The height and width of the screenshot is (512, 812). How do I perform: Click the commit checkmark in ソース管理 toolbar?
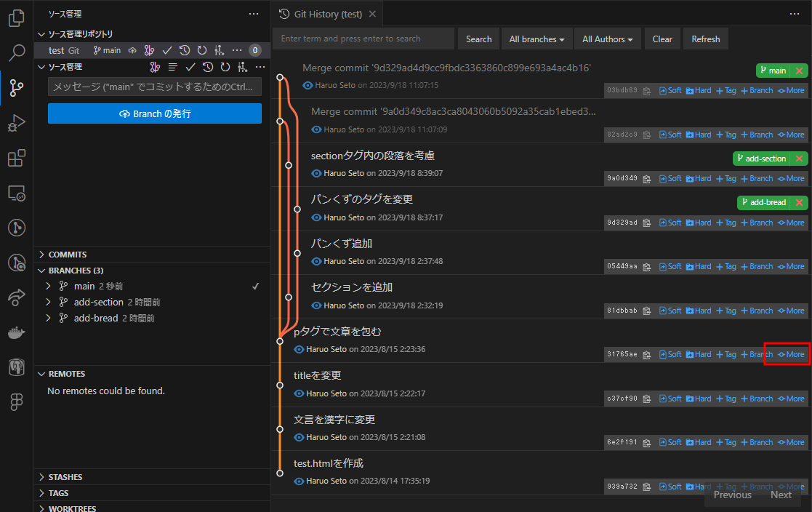(190, 67)
